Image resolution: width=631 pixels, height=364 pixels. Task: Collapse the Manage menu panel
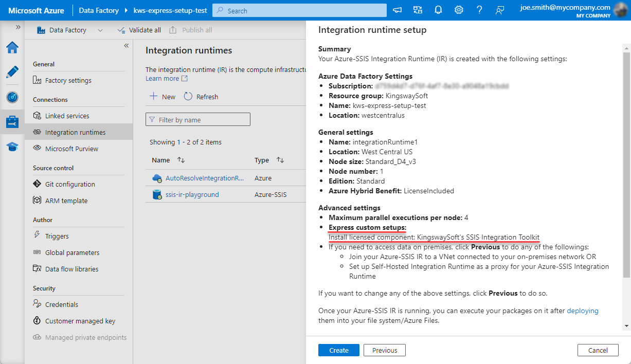[x=127, y=46]
